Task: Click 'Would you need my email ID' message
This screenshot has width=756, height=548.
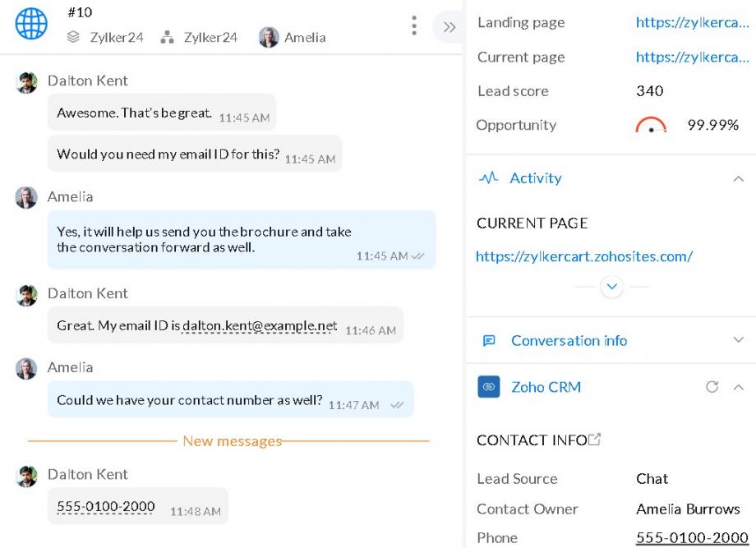Action: pyautogui.click(x=195, y=154)
